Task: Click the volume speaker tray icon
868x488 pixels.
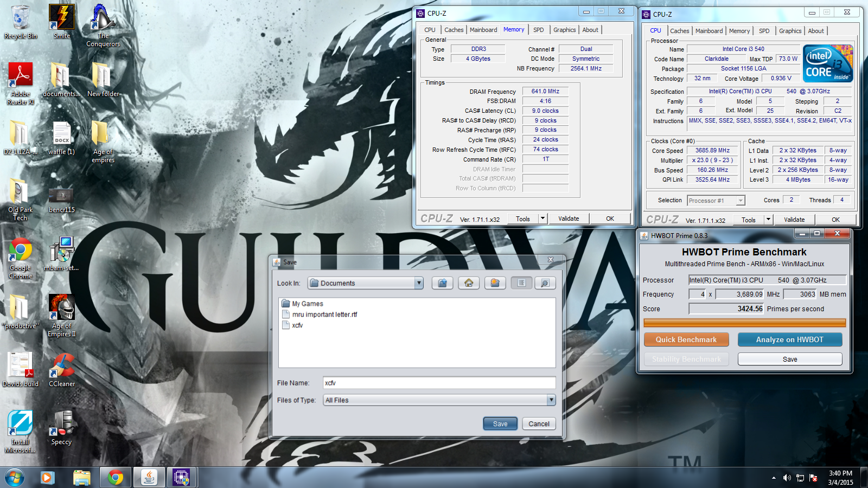Action: tap(787, 478)
